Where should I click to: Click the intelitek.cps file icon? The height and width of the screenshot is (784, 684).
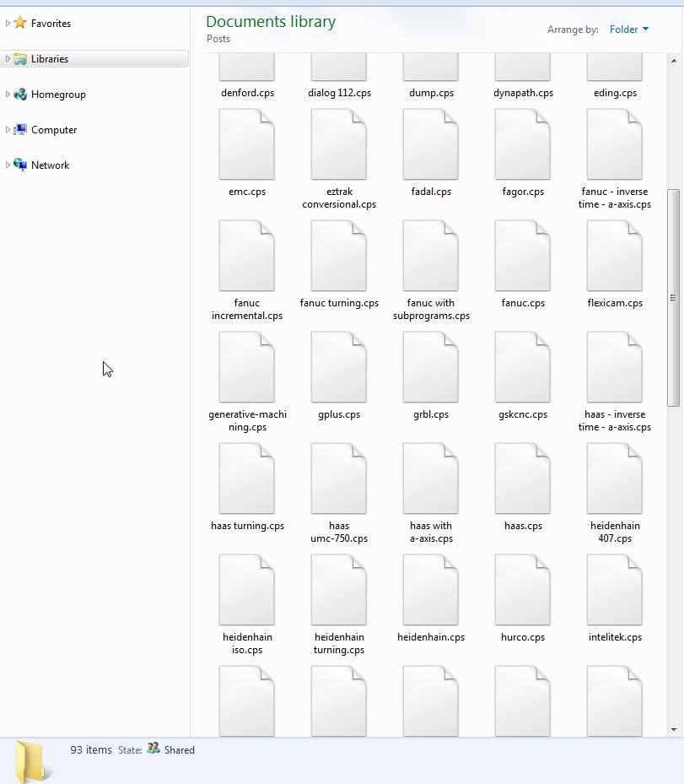pyautogui.click(x=615, y=591)
